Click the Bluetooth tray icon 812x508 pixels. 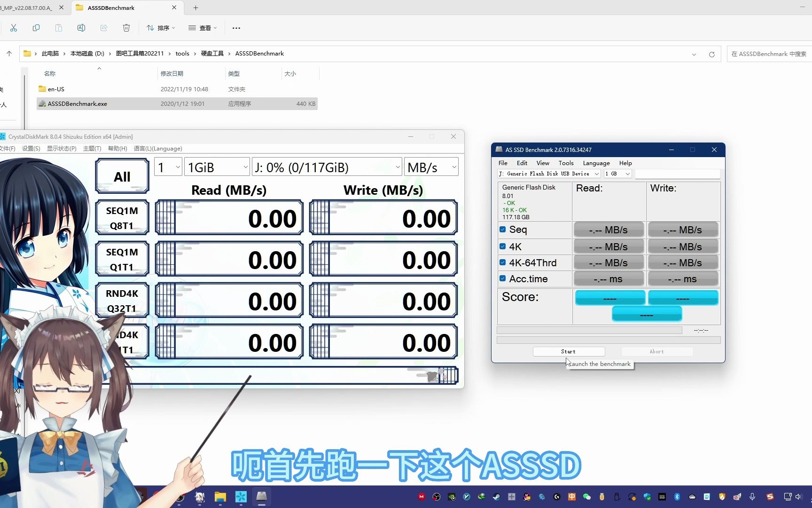[x=677, y=497]
